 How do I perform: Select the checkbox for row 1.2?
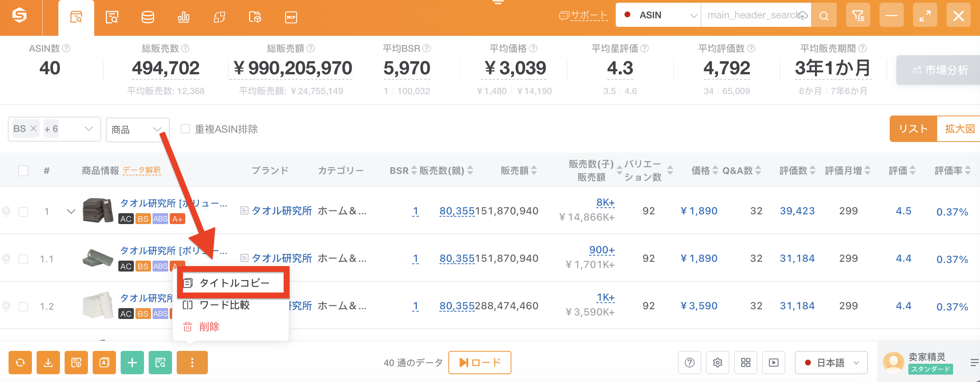point(23,306)
